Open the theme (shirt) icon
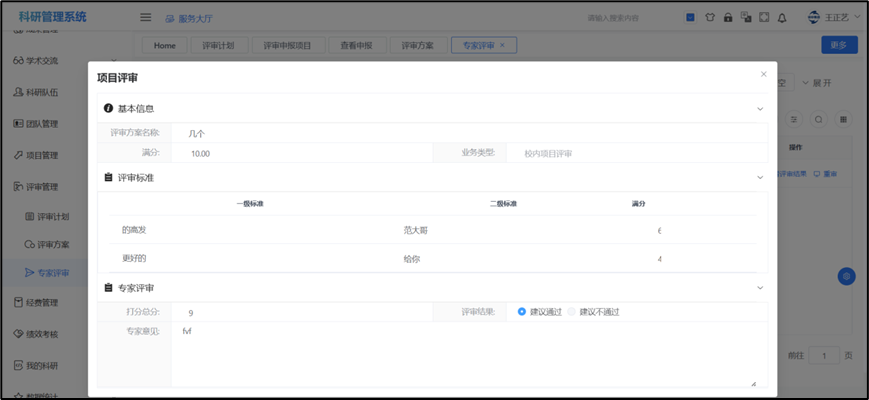 pos(709,17)
